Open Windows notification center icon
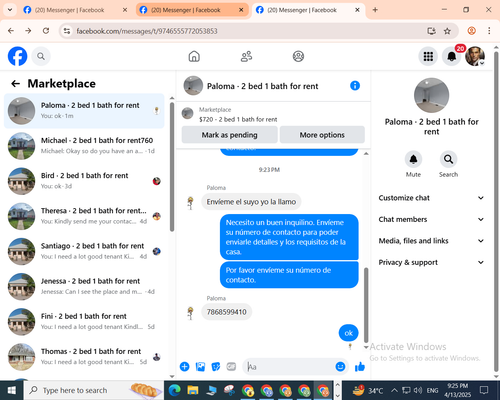Screen dimensions: 500x400 (484, 390)
